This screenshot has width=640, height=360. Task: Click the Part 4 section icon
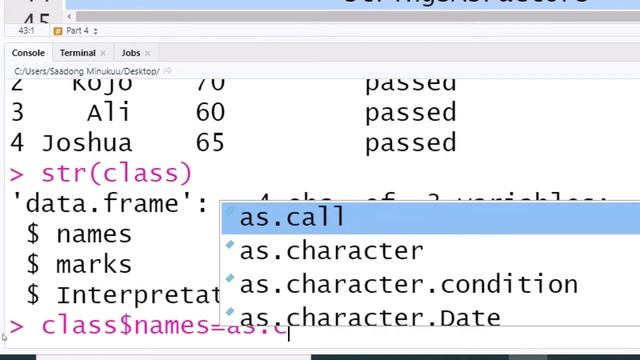pyautogui.click(x=58, y=31)
